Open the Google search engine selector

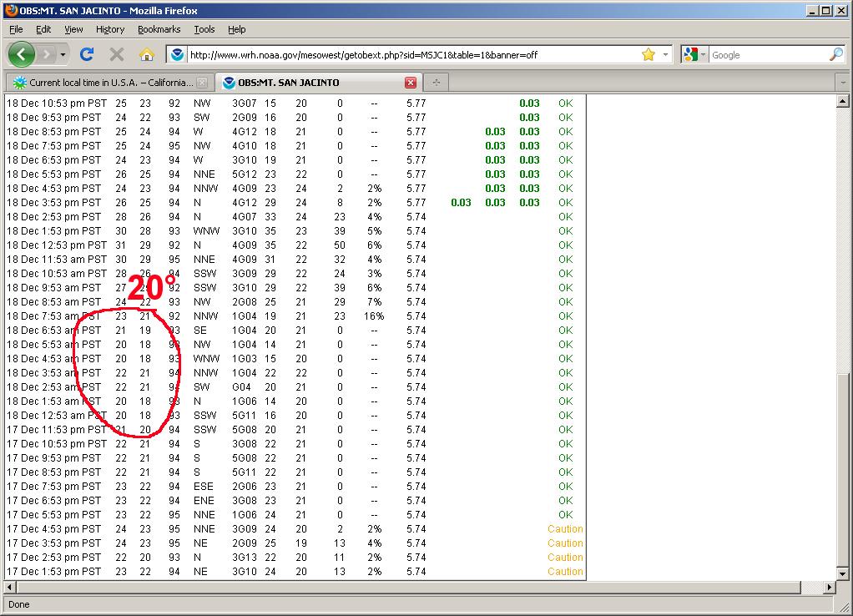[x=694, y=54]
